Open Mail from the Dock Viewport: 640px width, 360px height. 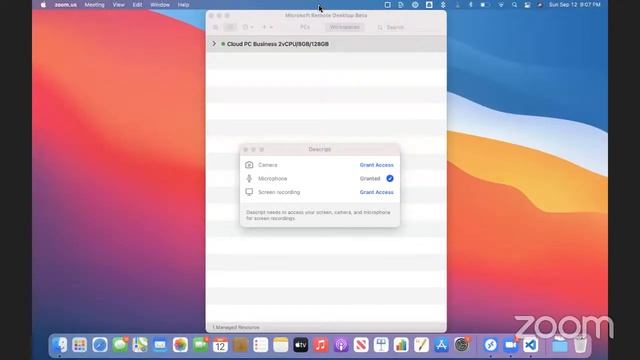pos(160,345)
